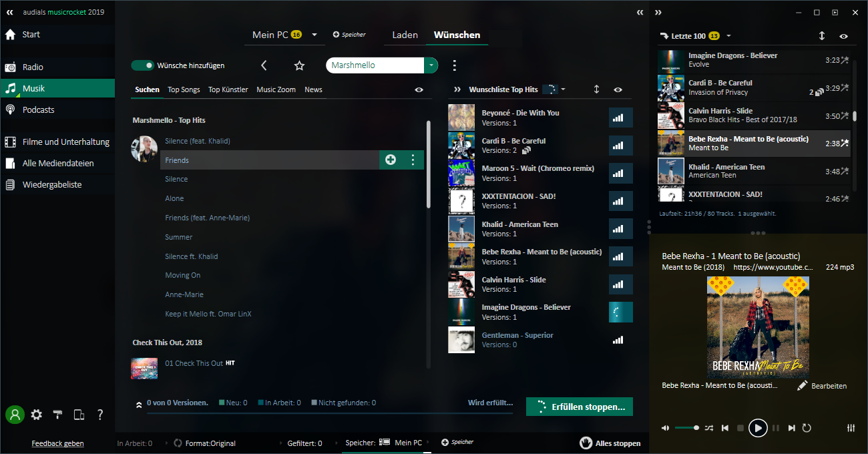This screenshot has width=868, height=454.
Task: Expand versions details double chevron
Action: coord(138,404)
